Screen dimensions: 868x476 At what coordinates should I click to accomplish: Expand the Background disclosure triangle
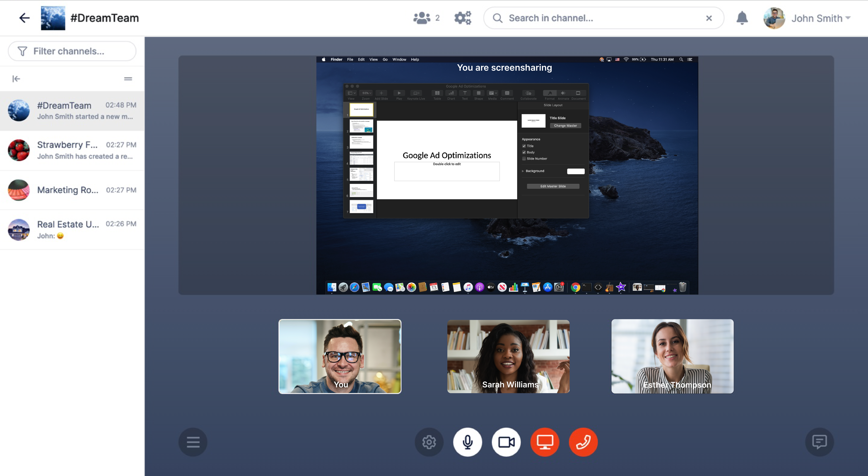click(523, 171)
